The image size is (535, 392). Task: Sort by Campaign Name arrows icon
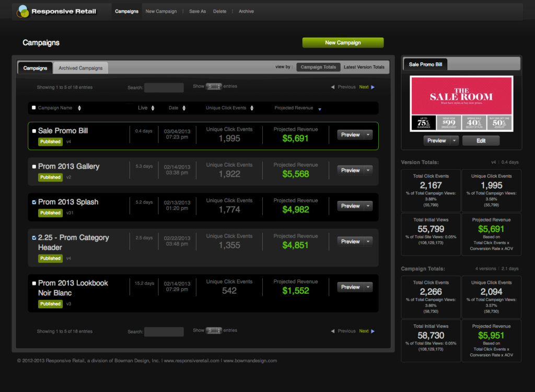[79, 108]
